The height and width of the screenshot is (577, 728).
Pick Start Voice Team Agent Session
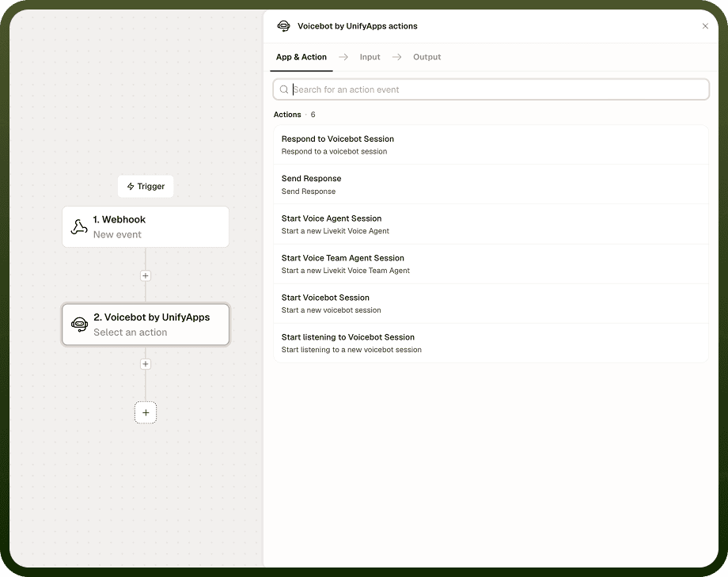pyautogui.click(x=491, y=264)
